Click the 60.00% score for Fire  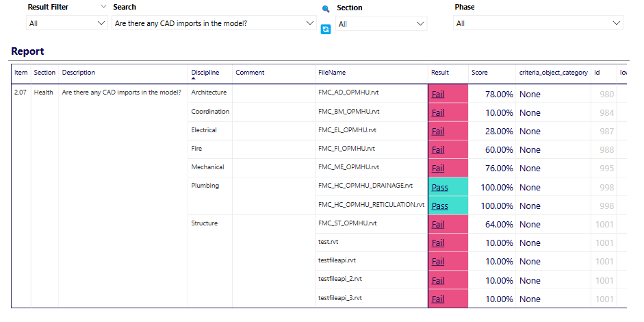pyautogui.click(x=499, y=149)
